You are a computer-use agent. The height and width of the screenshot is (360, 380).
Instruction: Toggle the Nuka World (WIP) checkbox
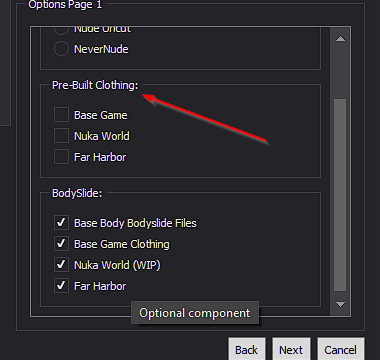(61, 265)
